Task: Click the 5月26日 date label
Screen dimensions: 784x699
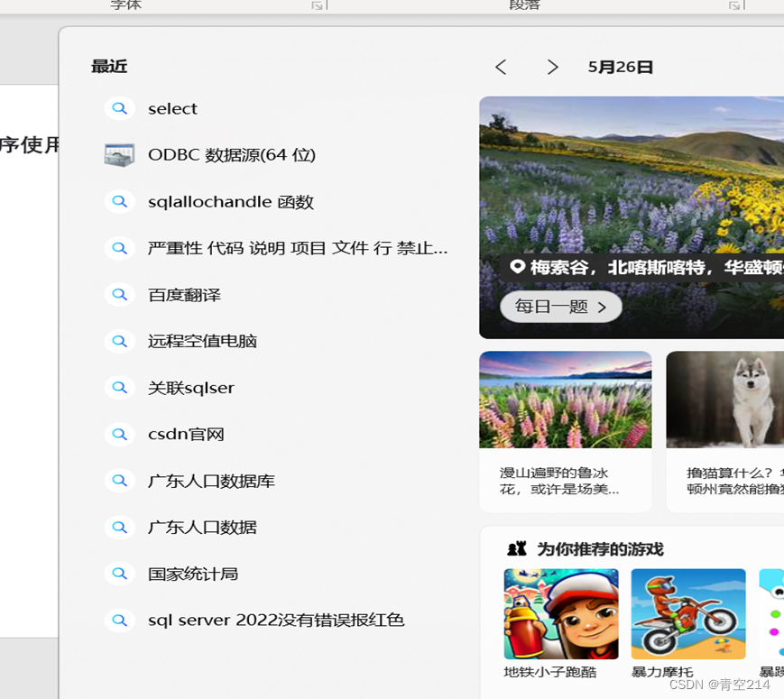Action: pos(621,67)
